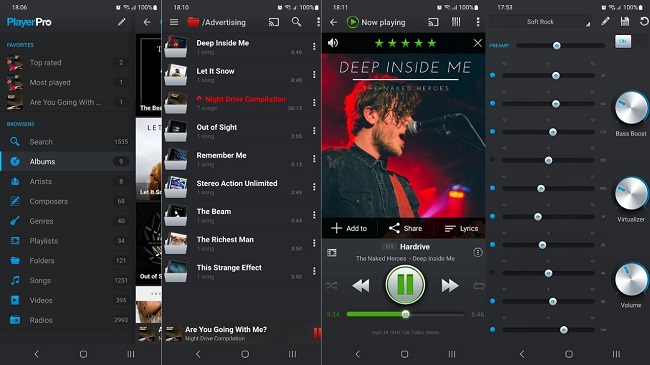The height and width of the screenshot is (365, 650).
Task: Click the Virtualizer knob
Action: pyautogui.click(x=631, y=194)
